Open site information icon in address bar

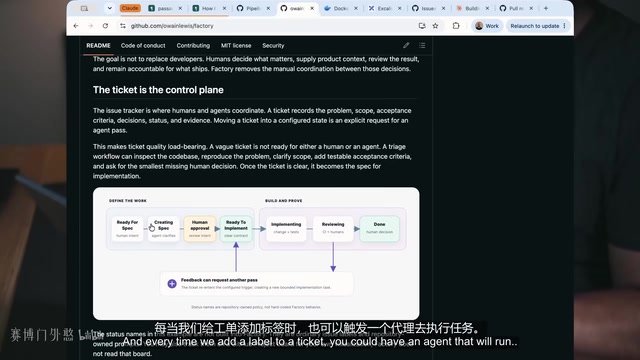click(122, 26)
